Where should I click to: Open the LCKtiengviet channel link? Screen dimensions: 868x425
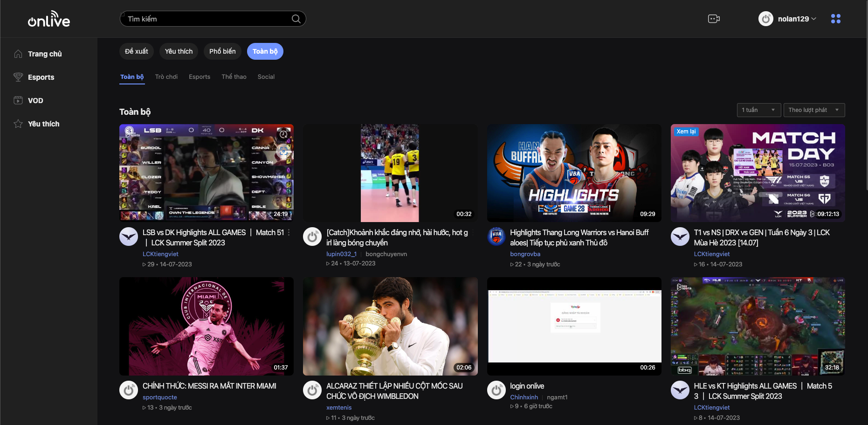[x=160, y=254]
